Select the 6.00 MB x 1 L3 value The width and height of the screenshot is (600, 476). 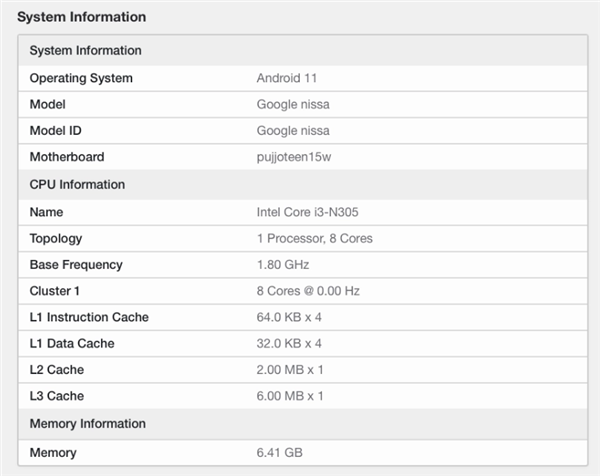[290, 396]
